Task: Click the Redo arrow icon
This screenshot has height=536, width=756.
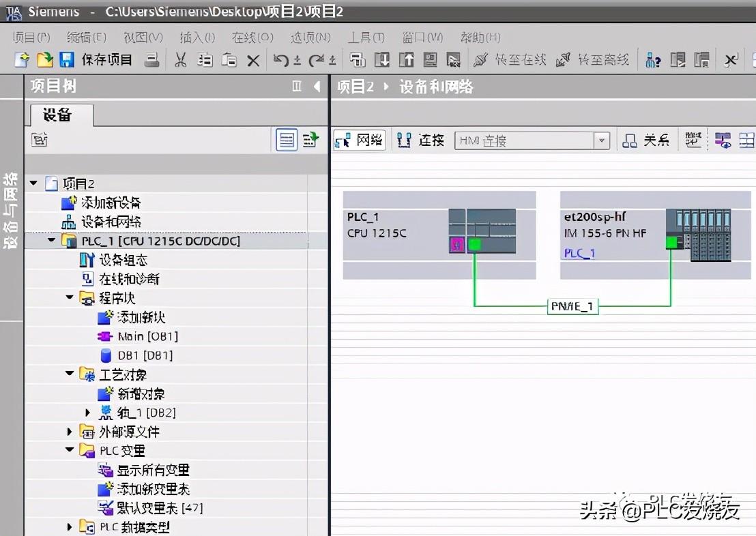Action: click(317, 60)
